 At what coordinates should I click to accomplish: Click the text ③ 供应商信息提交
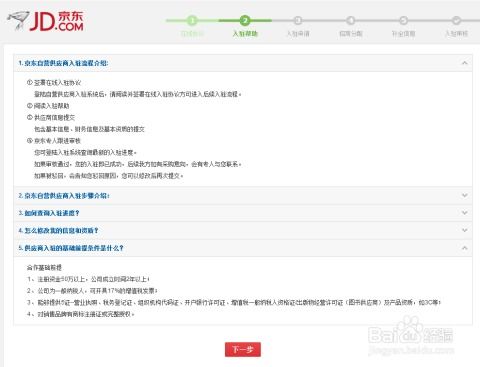pos(51,117)
